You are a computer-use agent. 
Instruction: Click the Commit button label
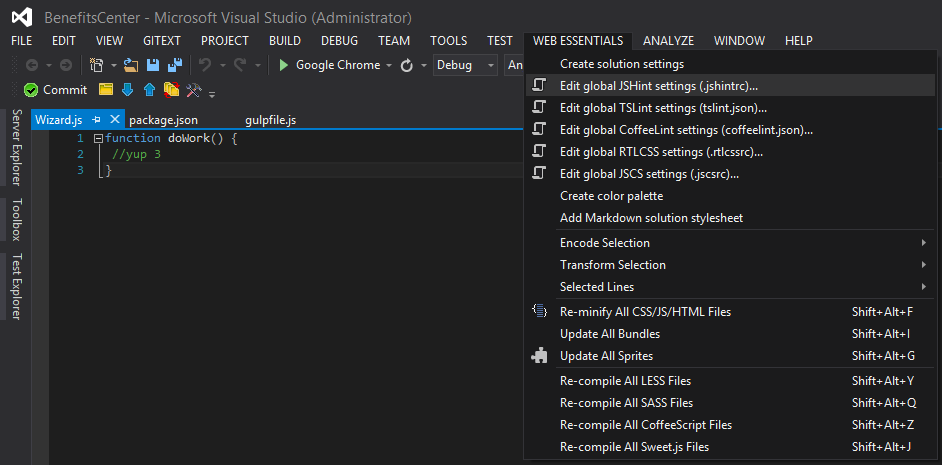pyautogui.click(x=65, y=90)
